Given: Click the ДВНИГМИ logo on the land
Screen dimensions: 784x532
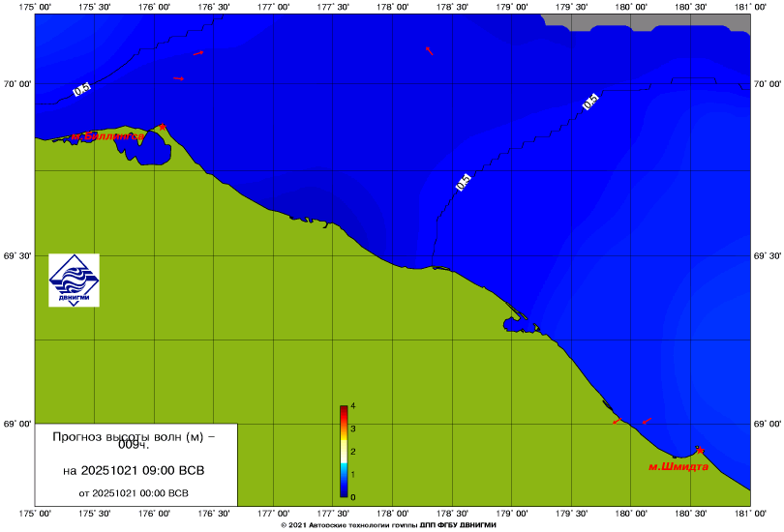Looking at the screenshot, I should [x=75, y=281].
